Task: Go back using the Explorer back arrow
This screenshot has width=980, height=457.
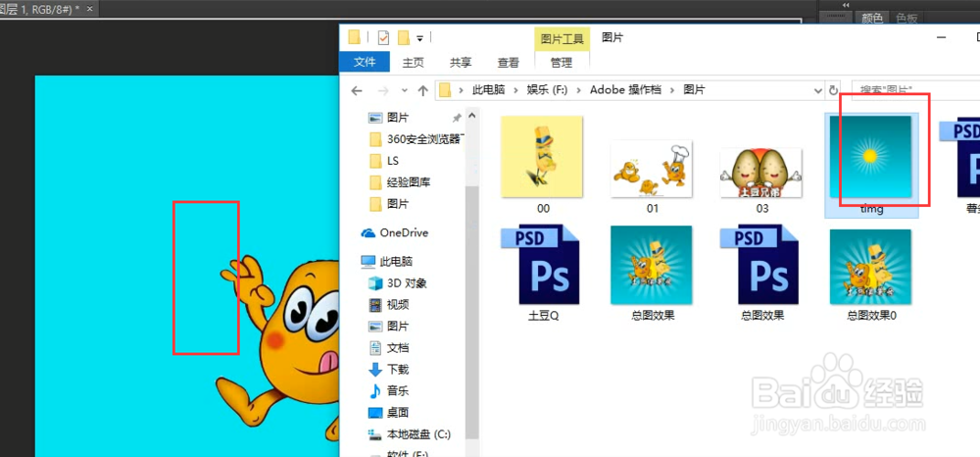Action: point(357,90)
